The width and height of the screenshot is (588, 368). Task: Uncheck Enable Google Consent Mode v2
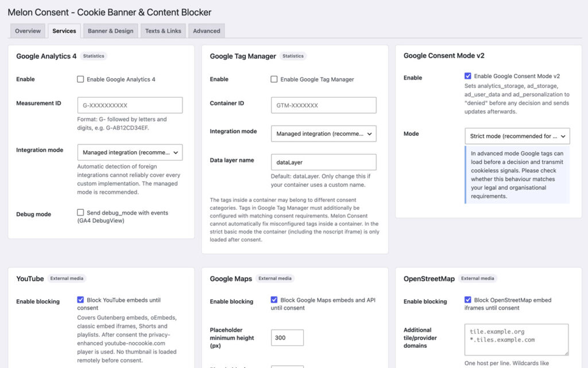click(467, 76)
